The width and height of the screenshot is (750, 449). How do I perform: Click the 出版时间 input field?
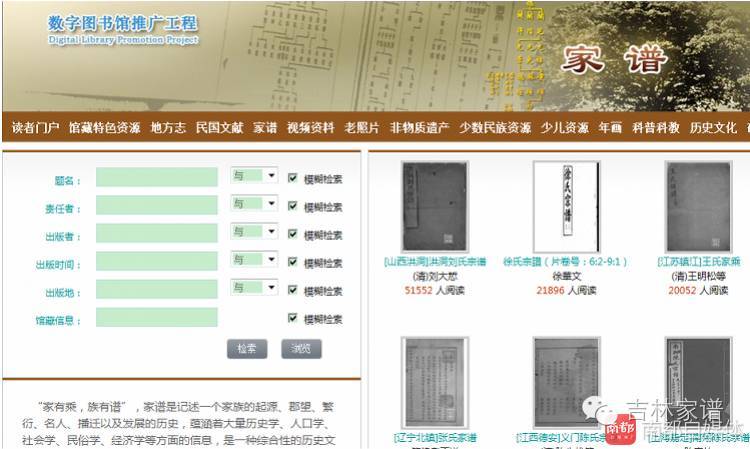point(157,261)
